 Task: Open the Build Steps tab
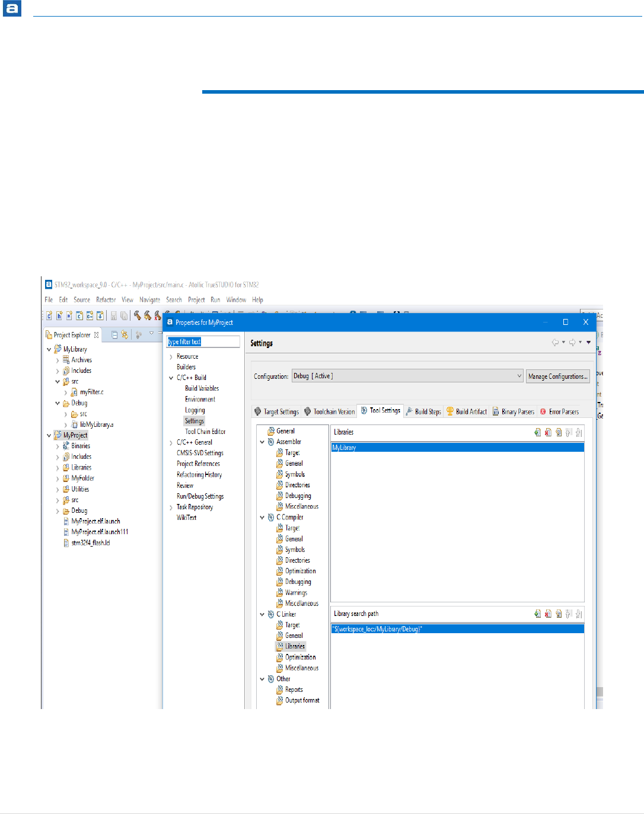tap(423, 411)
